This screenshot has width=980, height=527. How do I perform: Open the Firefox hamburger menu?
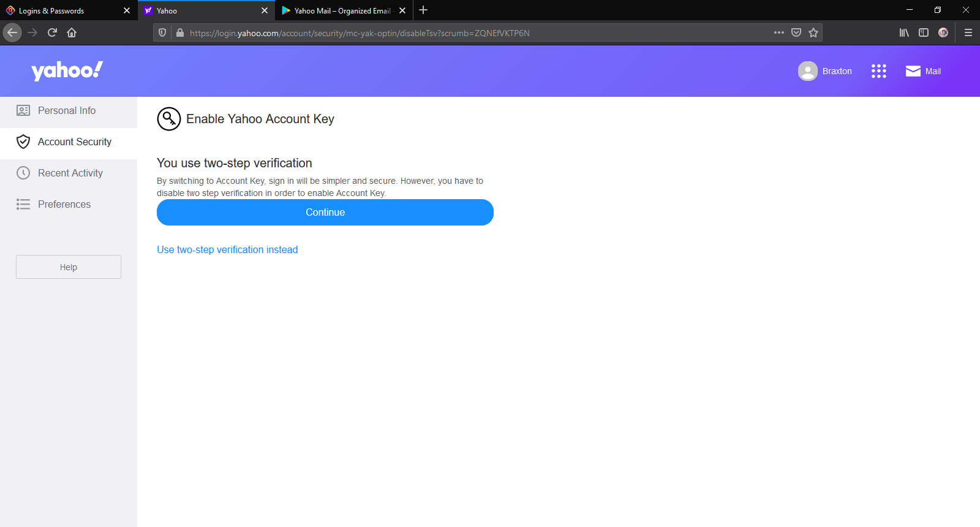pyautogui.click(x=968, y=32)
